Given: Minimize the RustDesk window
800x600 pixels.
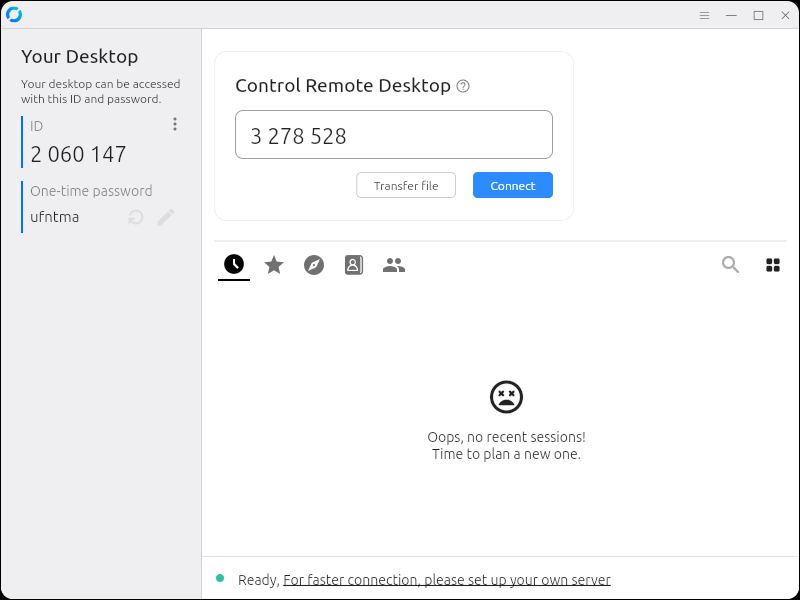Looking at the screenshot, I should (x=732, y=15).
